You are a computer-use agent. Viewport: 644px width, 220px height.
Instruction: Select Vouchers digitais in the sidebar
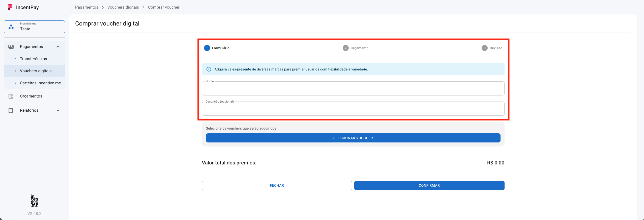tap(34, 71)
